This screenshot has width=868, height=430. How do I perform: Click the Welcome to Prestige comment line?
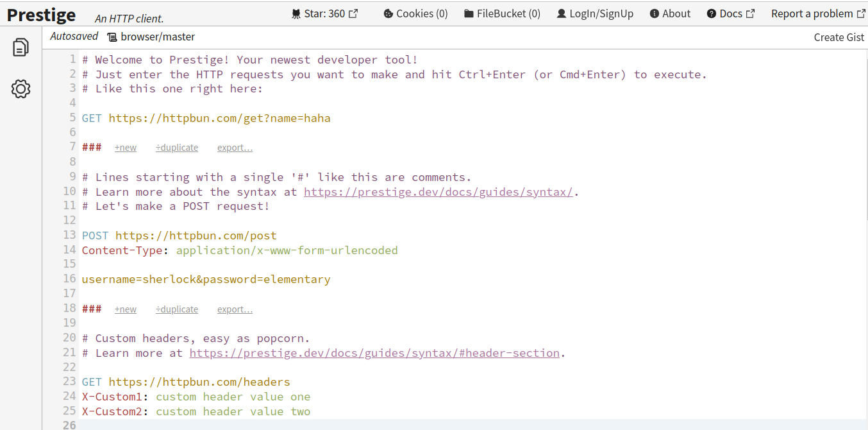[x=250, y=60]
